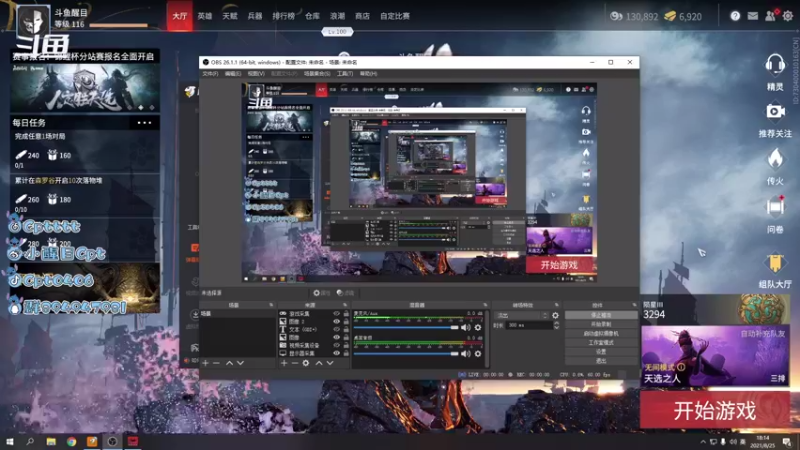
Task: Toggle lock on 游戏采集 source
Action: [x=346, y=314]
